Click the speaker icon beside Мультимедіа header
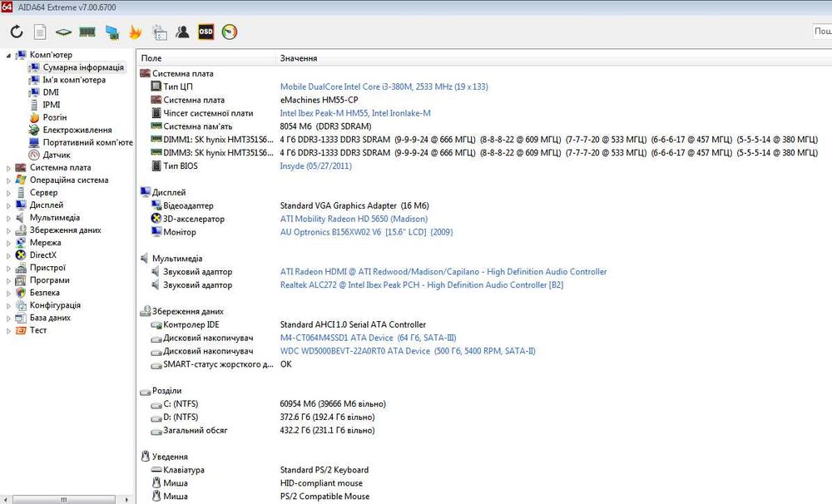This screenshot has width=832, height=504. click(144, 258)
